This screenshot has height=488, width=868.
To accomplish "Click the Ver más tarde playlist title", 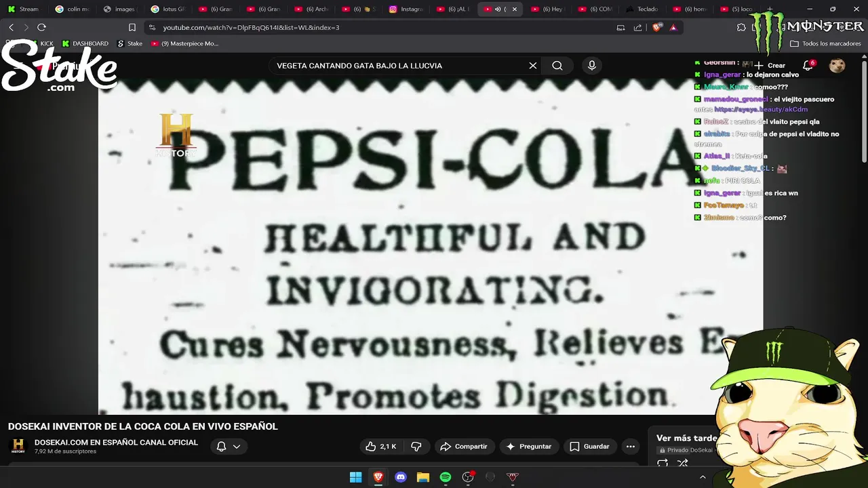I will pos(686,438).
